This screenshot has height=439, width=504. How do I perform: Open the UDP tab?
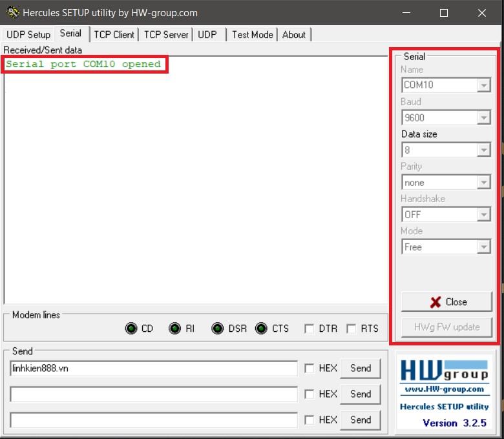point(207,35)
